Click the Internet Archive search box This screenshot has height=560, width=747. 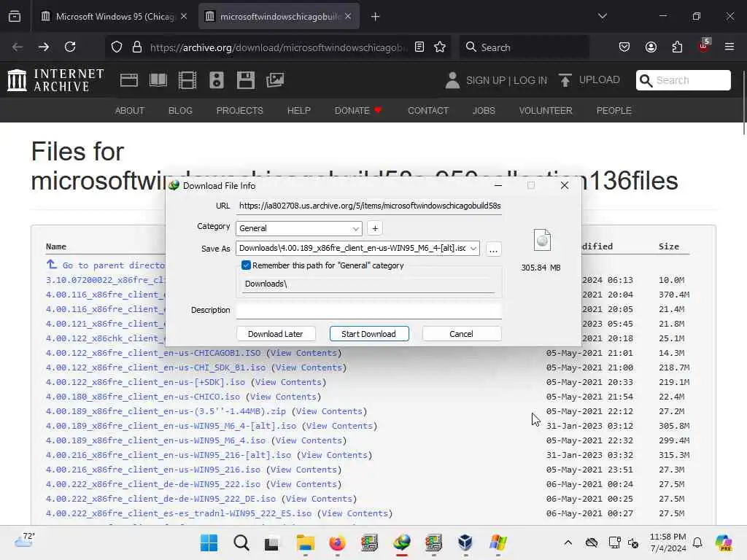(x=683, y=80)
